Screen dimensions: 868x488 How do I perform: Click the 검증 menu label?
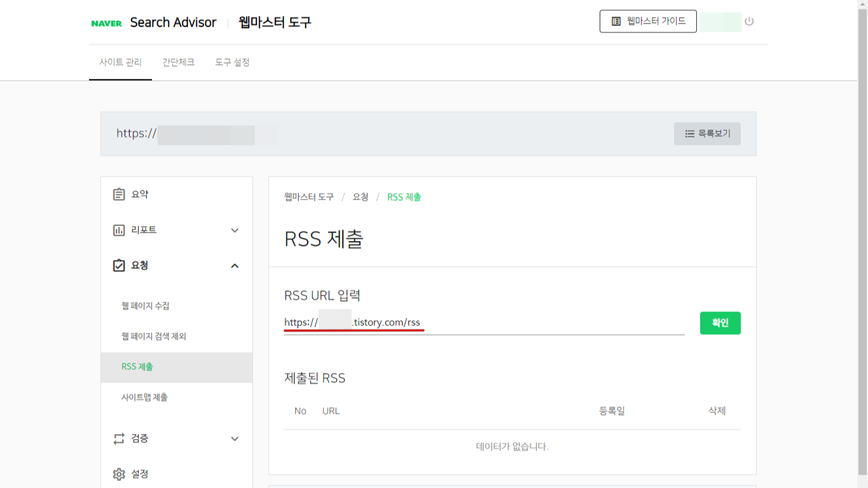(x=140, y=438)
